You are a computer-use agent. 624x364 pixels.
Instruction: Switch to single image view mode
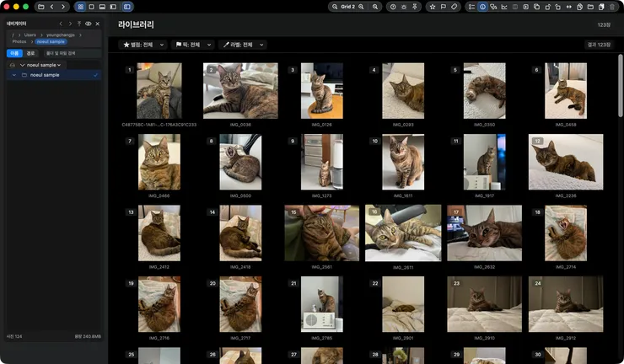[92, 7]
